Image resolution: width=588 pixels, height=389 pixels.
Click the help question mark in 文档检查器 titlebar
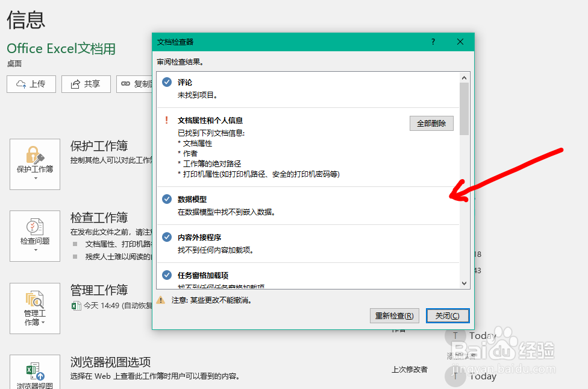[433, 42]
